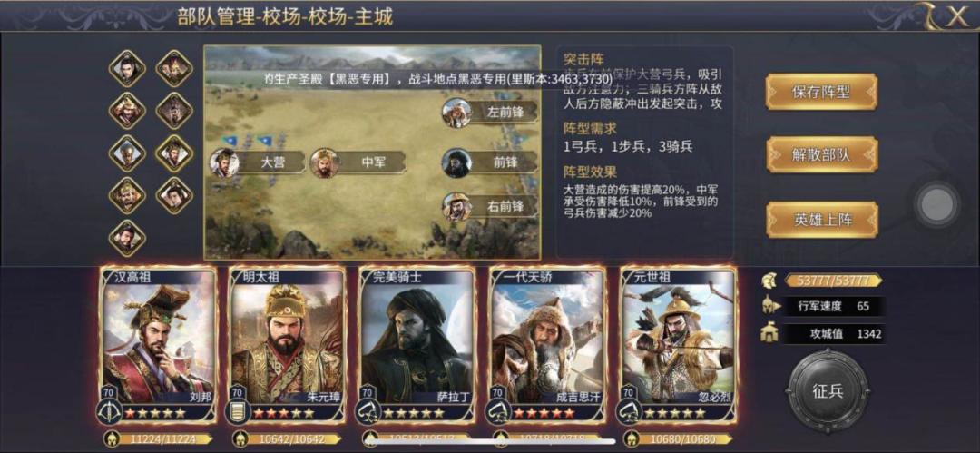The image size is (980, 453).
Task: Open 忽必烈 元世祖 hero card
Action: pos(678,345)
